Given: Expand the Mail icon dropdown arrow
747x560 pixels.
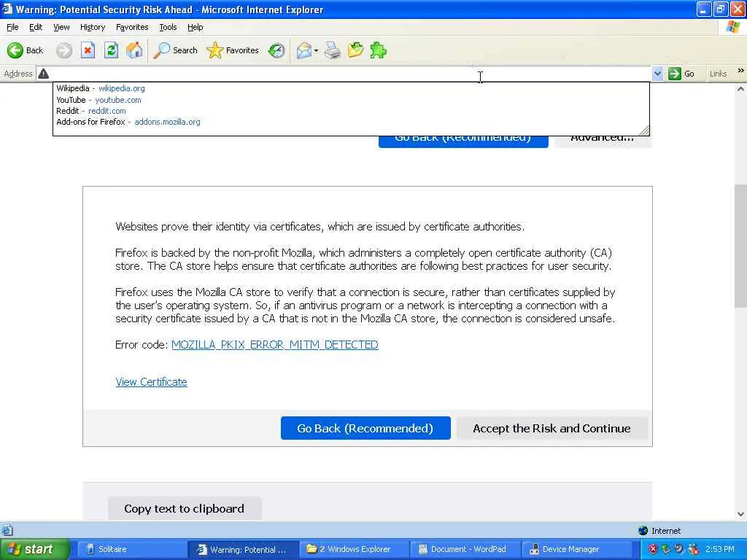Looking at the screenshot, I should [x=316, y=50].
